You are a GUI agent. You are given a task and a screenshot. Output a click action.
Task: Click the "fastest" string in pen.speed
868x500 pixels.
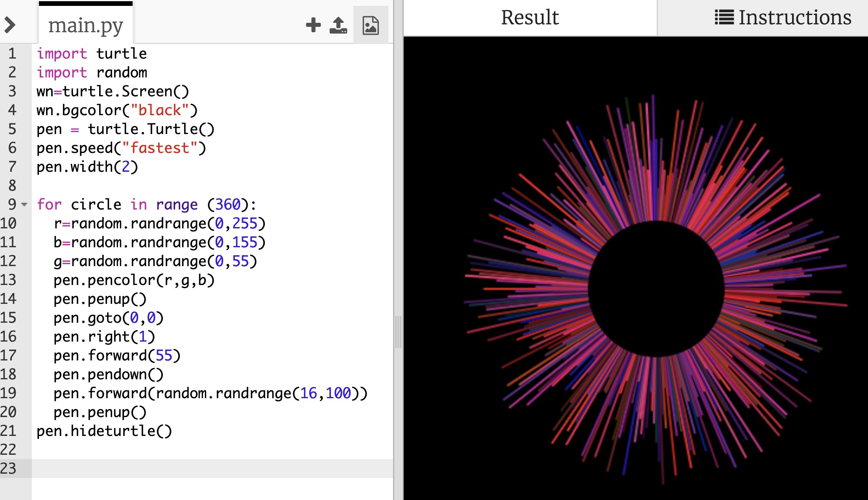point(159,148)
